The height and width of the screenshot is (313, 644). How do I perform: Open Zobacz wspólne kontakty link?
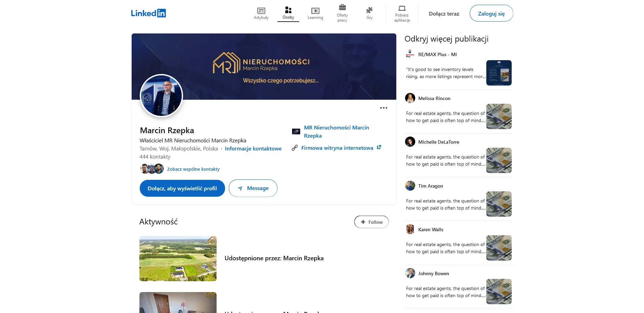pyautogui.click(x=193, y=169)
